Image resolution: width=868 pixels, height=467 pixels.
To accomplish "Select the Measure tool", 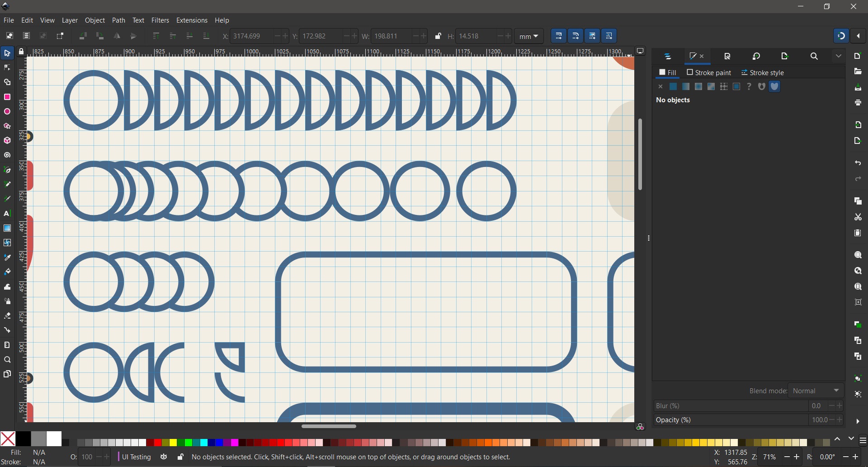I will 7,345.
